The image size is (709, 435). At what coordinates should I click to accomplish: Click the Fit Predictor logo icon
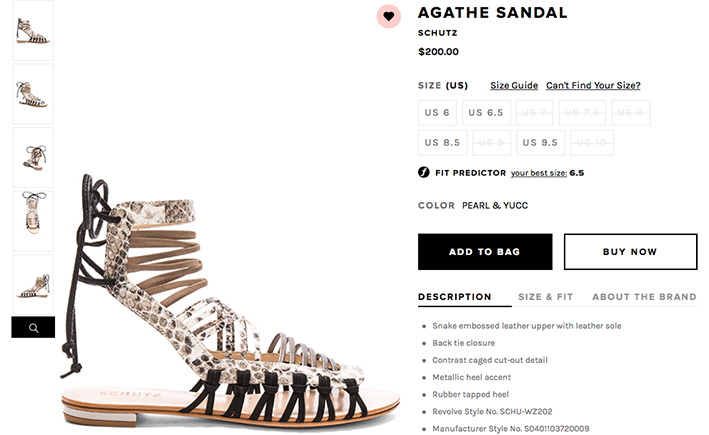point(424,172)
